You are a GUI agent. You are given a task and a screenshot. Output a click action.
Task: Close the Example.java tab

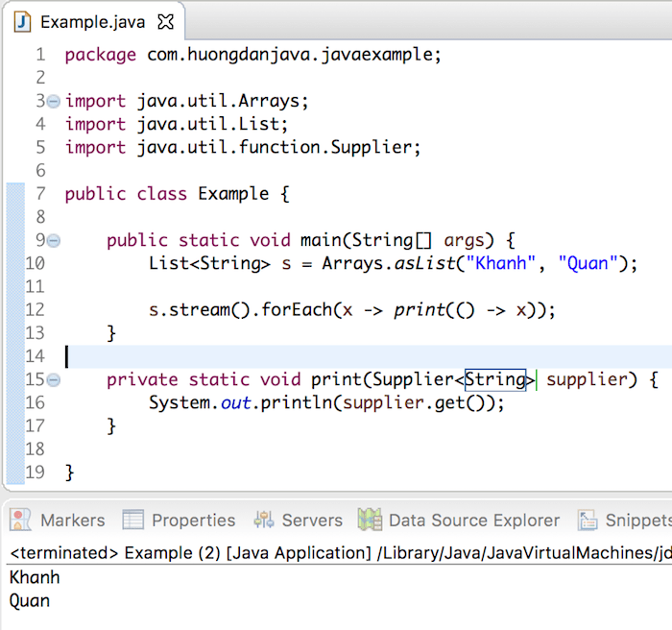tap(165, 22)
